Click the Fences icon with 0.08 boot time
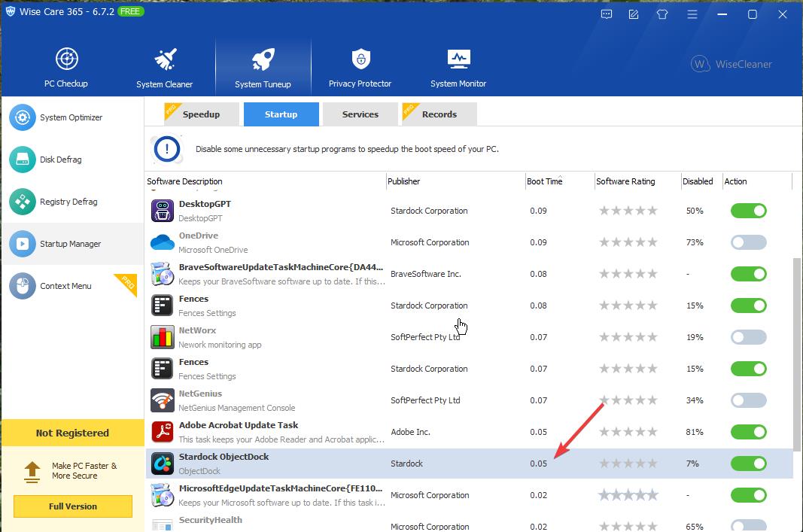Image resolution: width=803 pixels, height=532 pixels. pyautogui.click(x=163, y=306)
